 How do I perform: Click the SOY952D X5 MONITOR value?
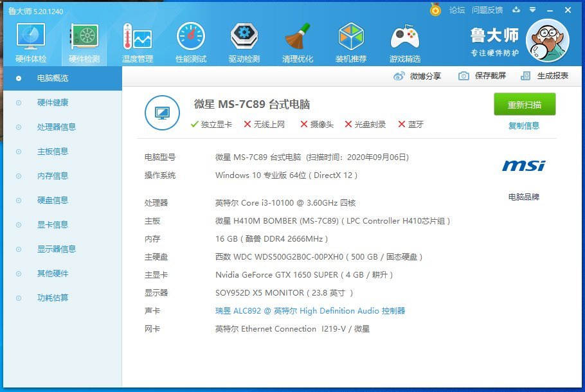[x=284, y=293]
